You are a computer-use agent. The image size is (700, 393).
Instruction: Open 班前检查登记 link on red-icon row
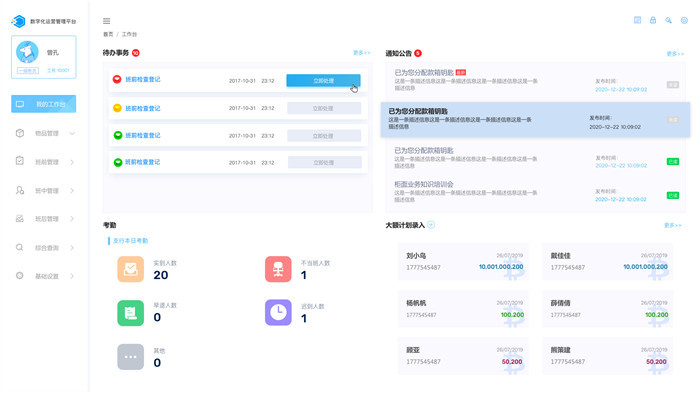[142, 79]
